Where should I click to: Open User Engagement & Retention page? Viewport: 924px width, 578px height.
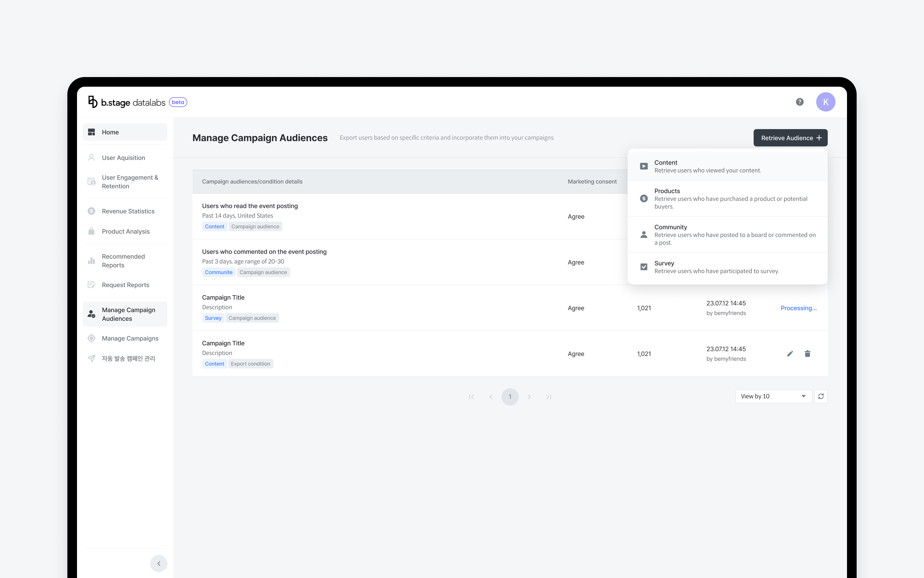(125, 182)
